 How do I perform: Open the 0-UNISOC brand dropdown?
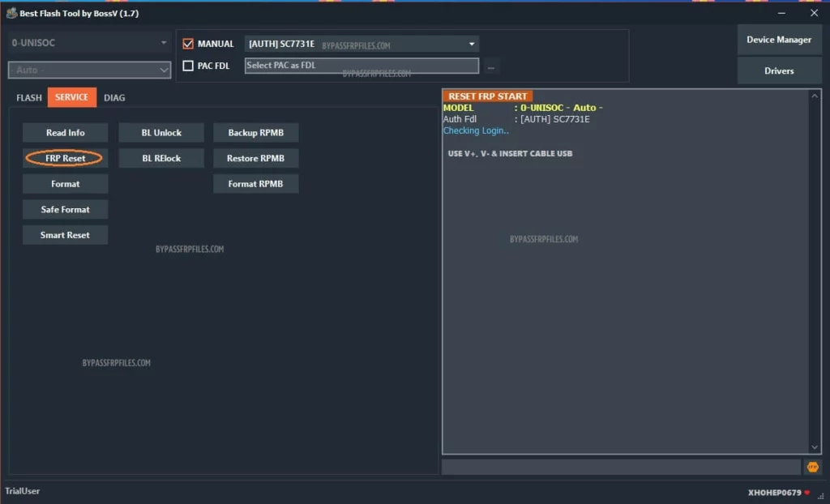[x=89, y=43]
